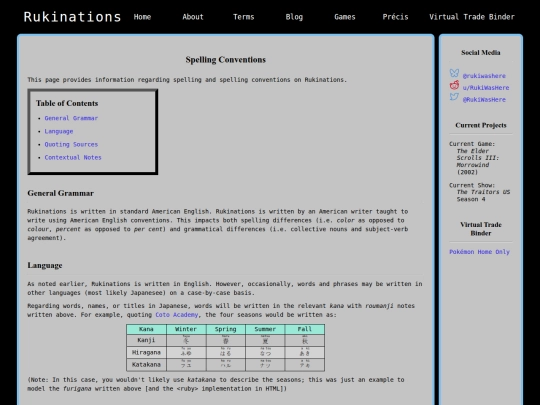Click the Bluesky butterfly icon
The image size is (540, 405).
pos(454,73)
